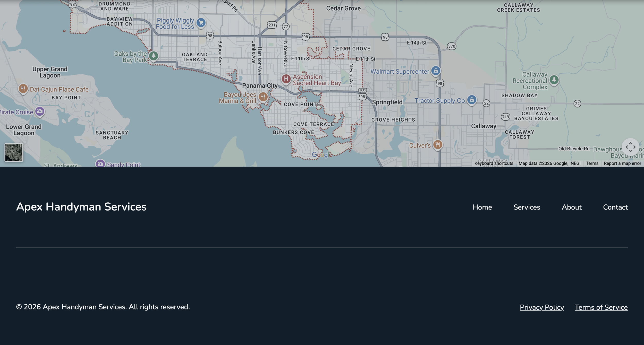Open map camera controls button
This screenshot has height=345, width=644.
pyautogui.click(x=630, y=147)
